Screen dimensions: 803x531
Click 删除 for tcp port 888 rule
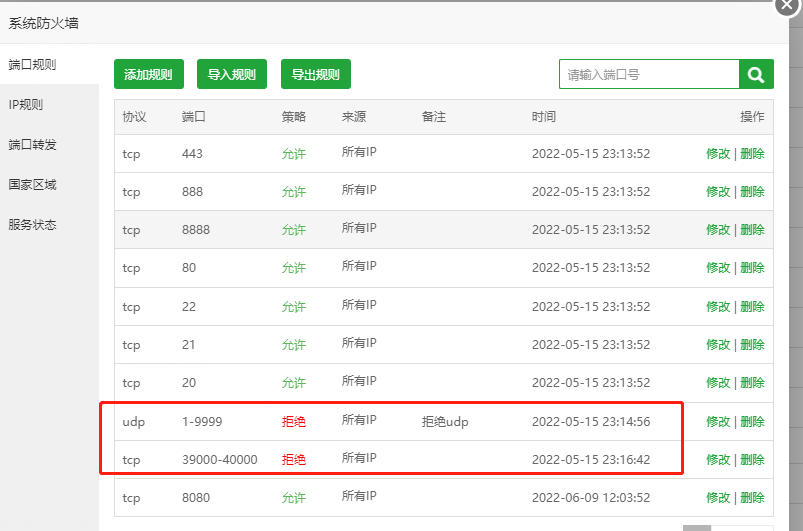(x=752, y=191)
